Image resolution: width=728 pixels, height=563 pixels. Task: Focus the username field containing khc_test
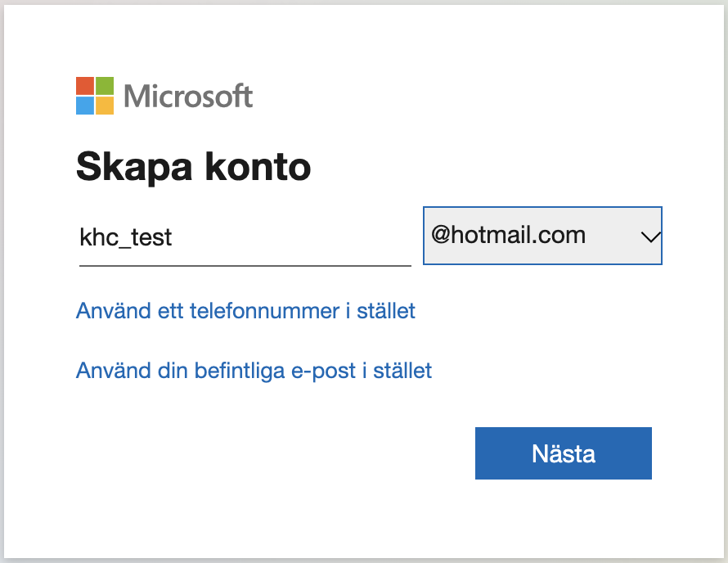(245, 237)
